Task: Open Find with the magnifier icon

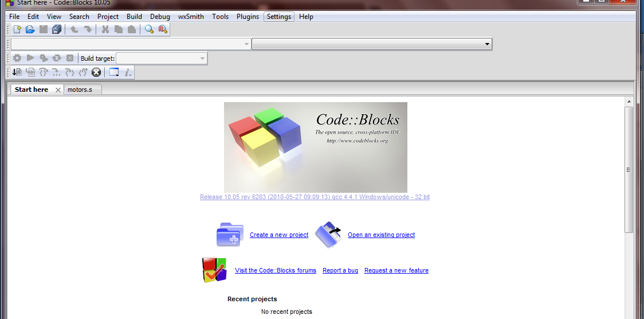Action: [x=149, y=29]
